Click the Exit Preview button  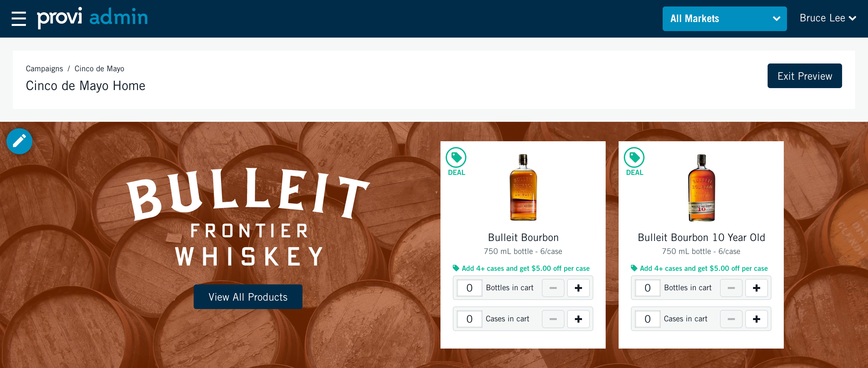click(x=805, y=76)
